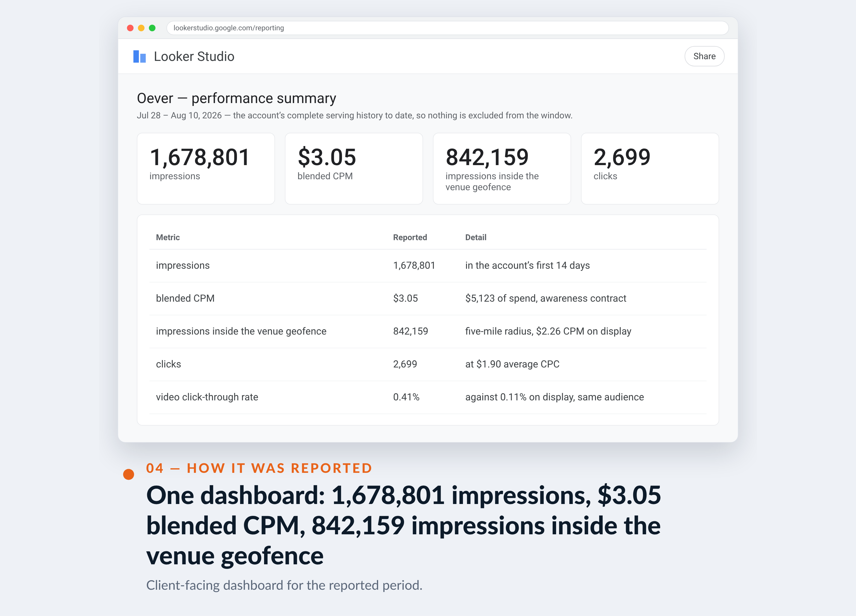The image size is (856, 616).
Task: Click 'in the account's first 14 days' detail
Action: pyautogui.click(x=527, y=265)
